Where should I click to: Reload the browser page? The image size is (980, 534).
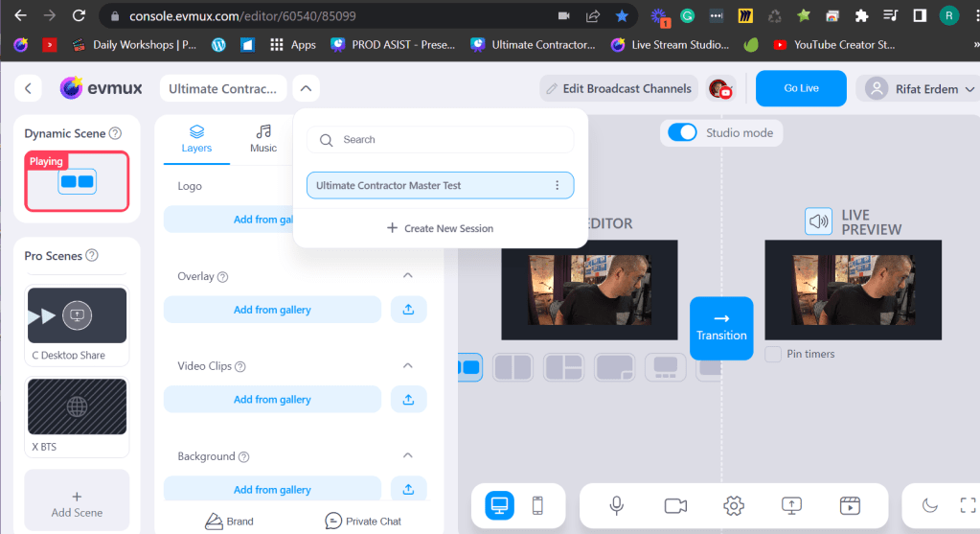click(79, 15)
